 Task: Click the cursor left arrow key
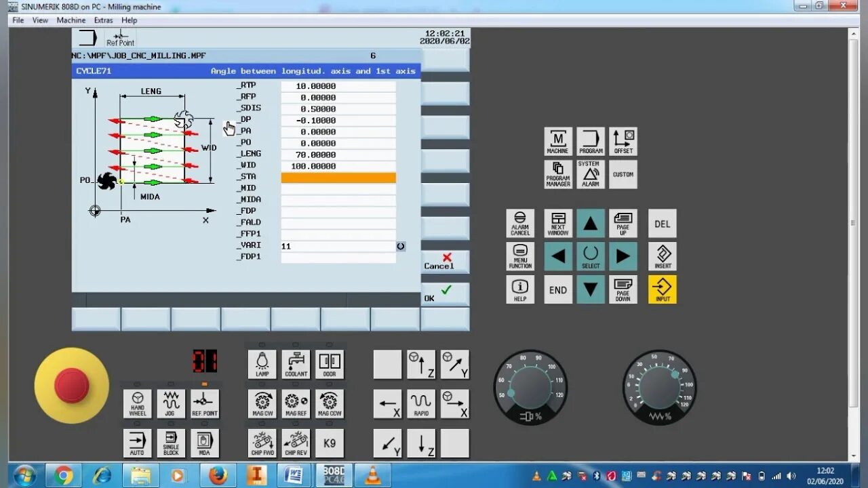(x=558, y=256)
